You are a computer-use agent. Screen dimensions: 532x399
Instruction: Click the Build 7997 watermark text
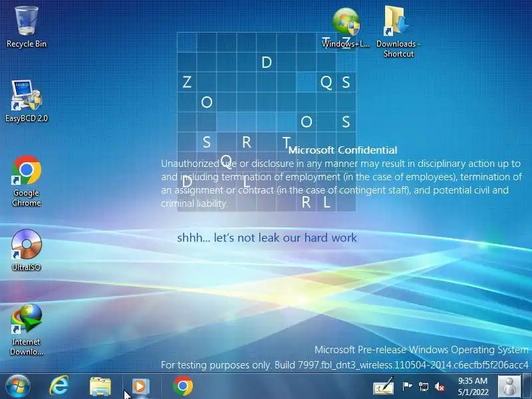[344, 365]
